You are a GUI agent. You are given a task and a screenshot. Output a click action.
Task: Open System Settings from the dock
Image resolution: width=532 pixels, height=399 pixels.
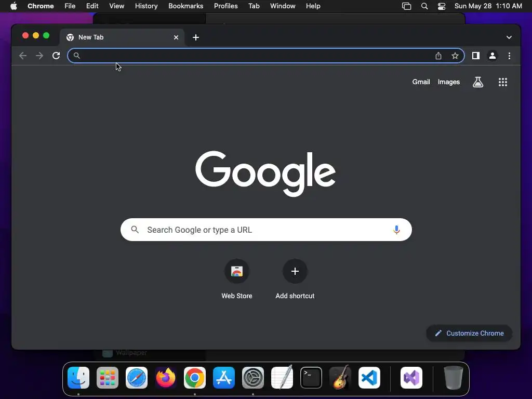[253, 378]
